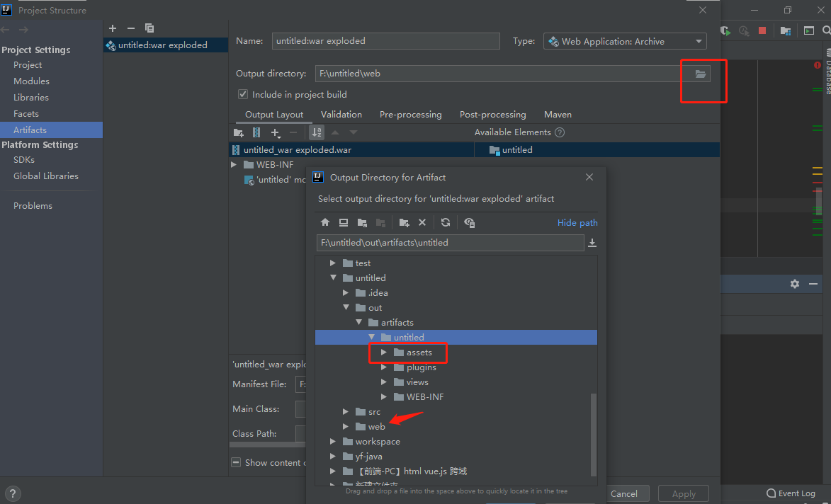Screen dimensions: 831x504
Task: Go to home directory in file chooser
Action: 325,222
